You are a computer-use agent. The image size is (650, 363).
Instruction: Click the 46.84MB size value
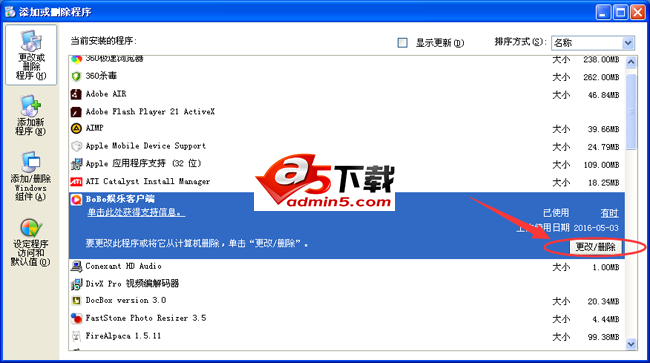604,95
